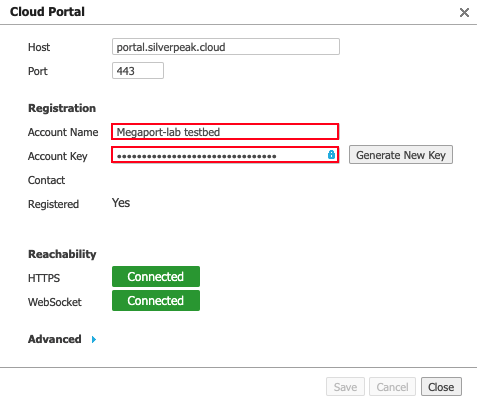Image resolution: width=477 pixels, height=406 pixels.
Task: Click the lock icon in Account Key field
Action: 331,154
